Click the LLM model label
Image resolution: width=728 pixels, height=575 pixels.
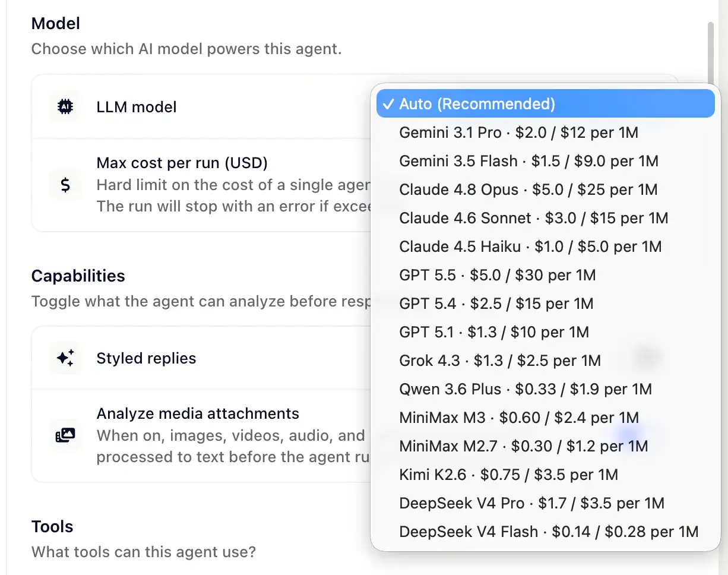137,107
